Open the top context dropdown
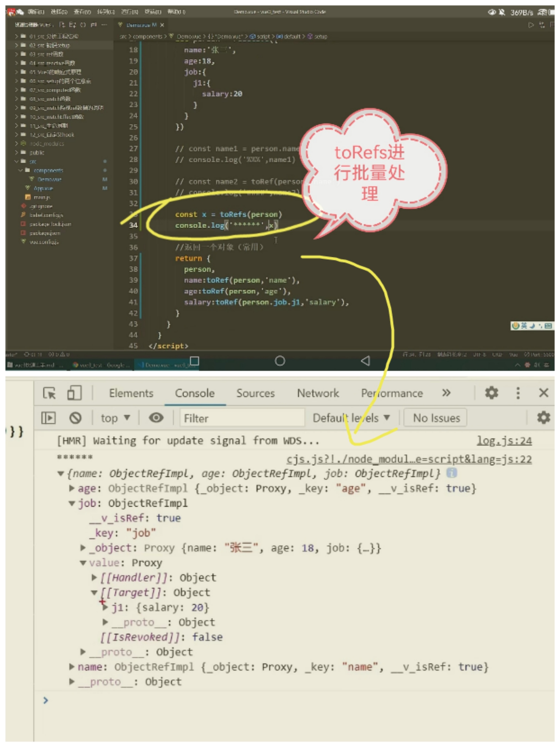Screen dimensions: 560x747 (115, 418)
